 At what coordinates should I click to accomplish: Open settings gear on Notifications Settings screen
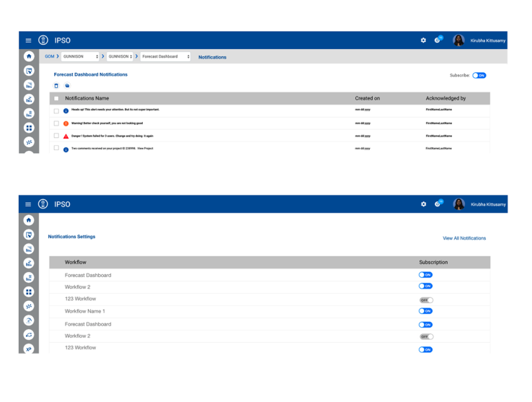(423, 204)
